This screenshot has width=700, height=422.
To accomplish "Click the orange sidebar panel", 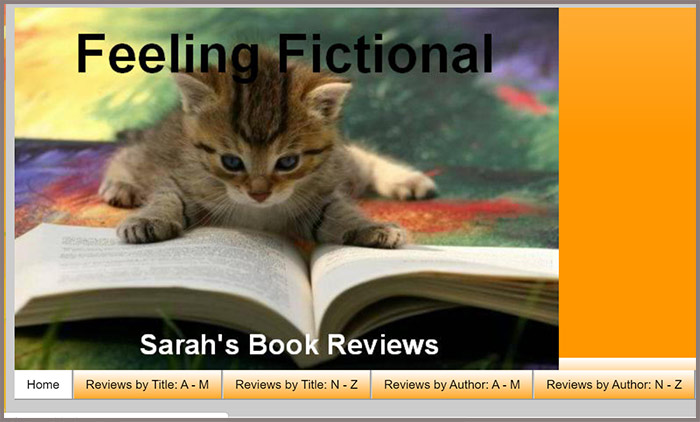I will point(627,182).
